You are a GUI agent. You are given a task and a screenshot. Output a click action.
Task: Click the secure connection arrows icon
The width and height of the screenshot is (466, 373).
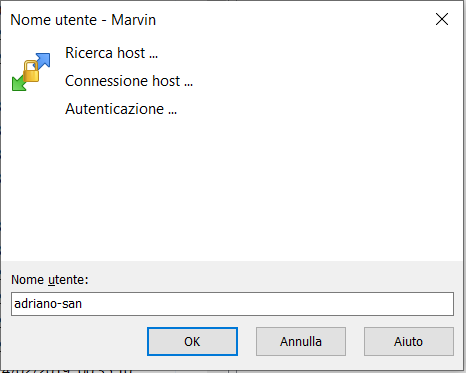click(x=31, y=72)
